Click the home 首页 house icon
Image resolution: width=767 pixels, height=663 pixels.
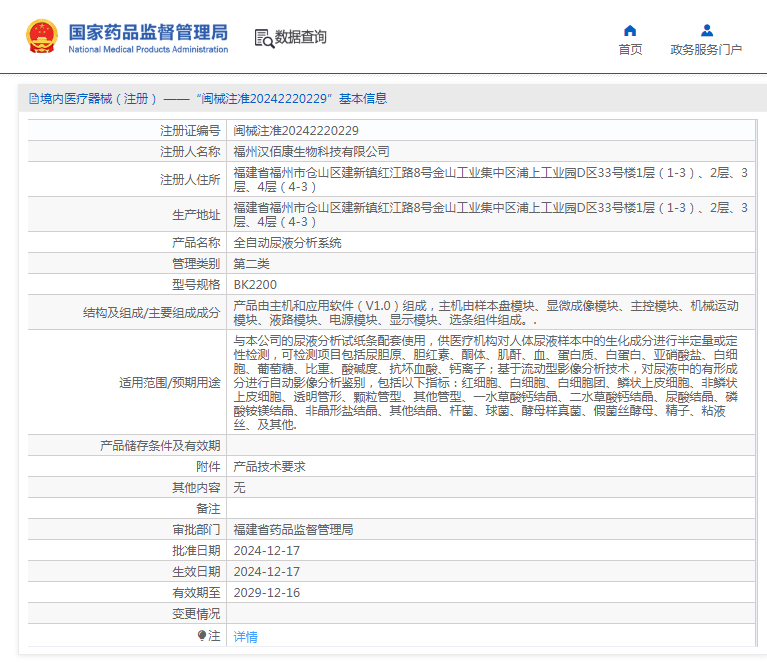[630, 31]
